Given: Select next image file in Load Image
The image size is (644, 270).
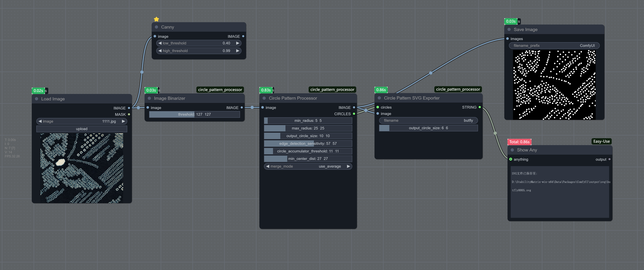Looking at the screenshot, I should pos(123,121).
